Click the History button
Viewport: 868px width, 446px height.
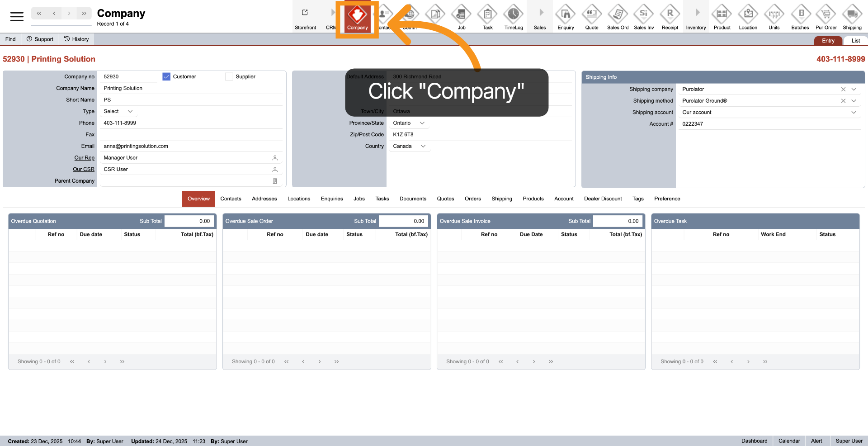[76, 39]
